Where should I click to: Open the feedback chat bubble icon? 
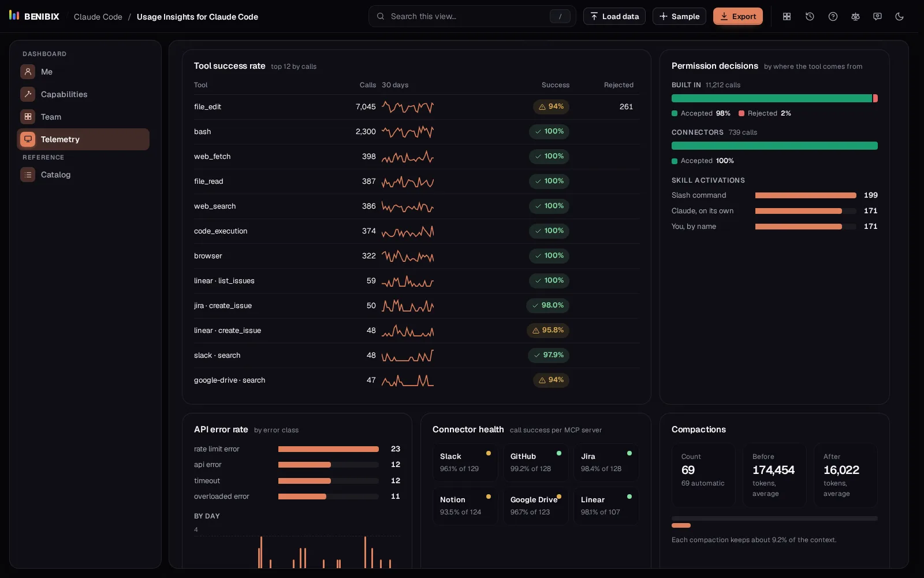tap(877, 17)
